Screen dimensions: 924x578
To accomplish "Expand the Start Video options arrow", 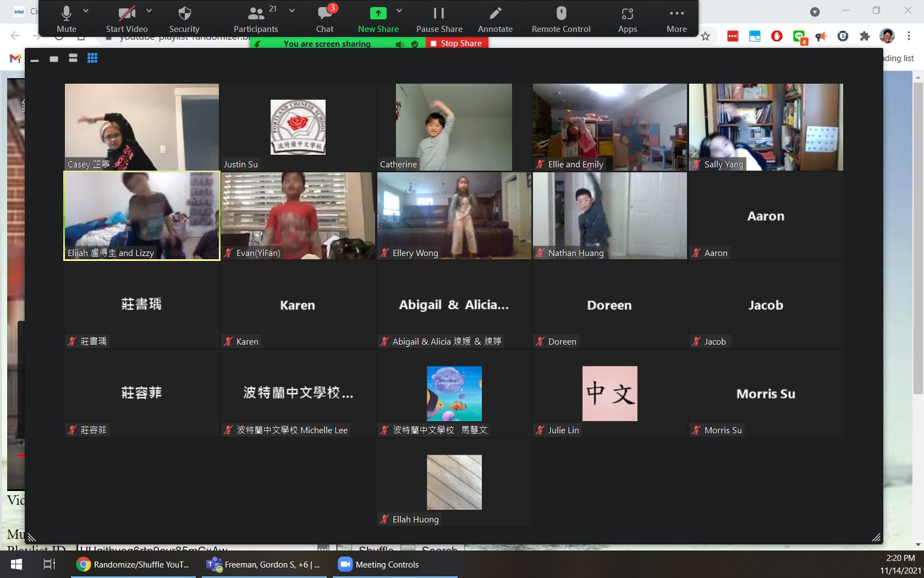I will 149,10.
